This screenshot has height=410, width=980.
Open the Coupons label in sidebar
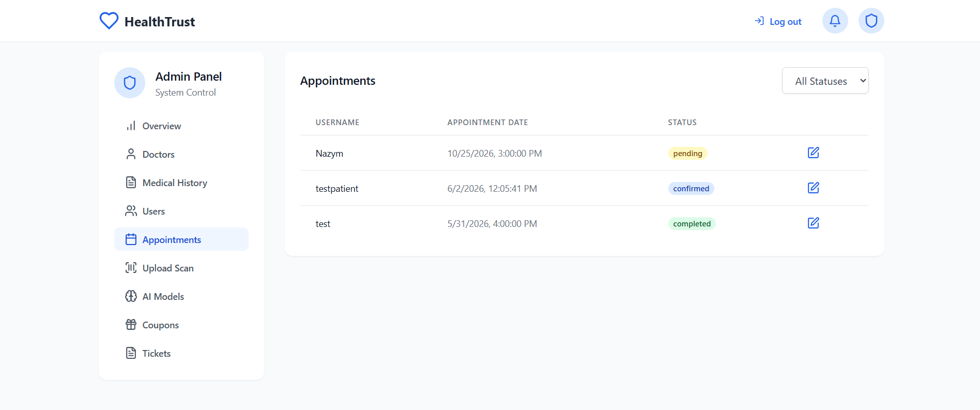point(161,325)
